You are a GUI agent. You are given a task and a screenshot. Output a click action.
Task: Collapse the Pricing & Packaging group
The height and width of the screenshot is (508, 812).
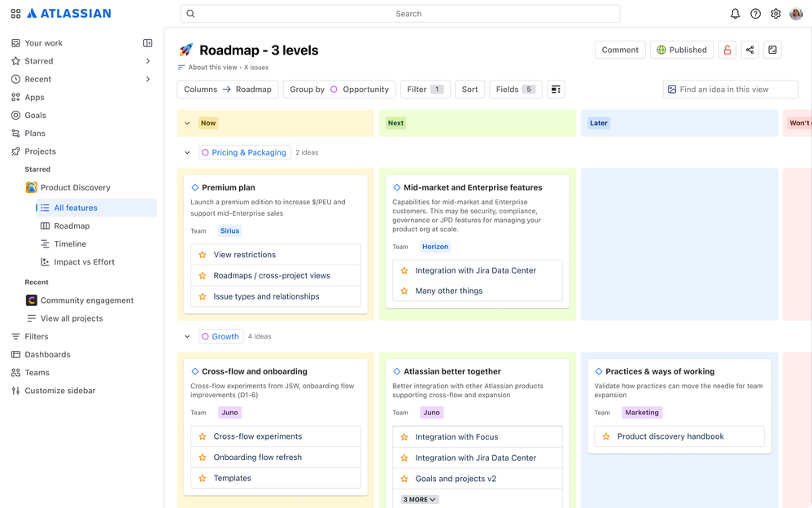pos(187,152)
